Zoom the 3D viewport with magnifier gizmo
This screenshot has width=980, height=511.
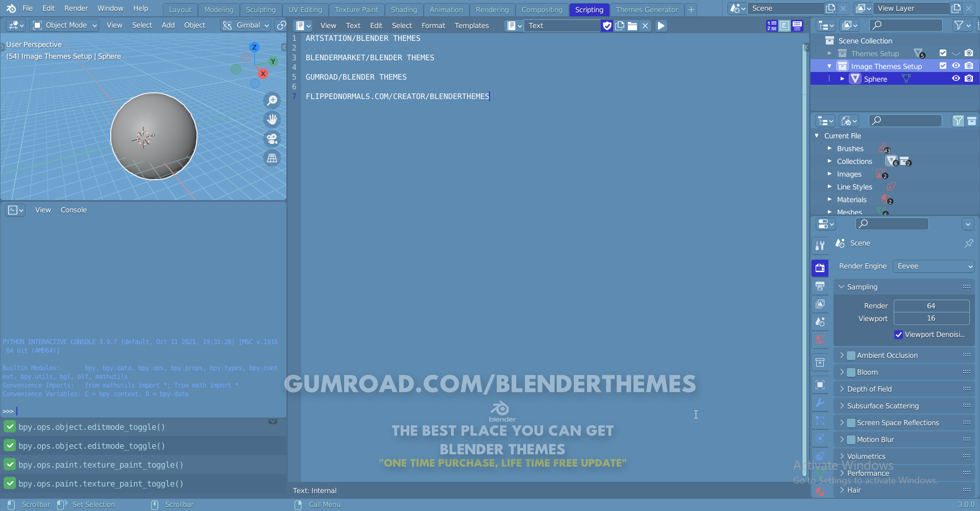(273, 100)
